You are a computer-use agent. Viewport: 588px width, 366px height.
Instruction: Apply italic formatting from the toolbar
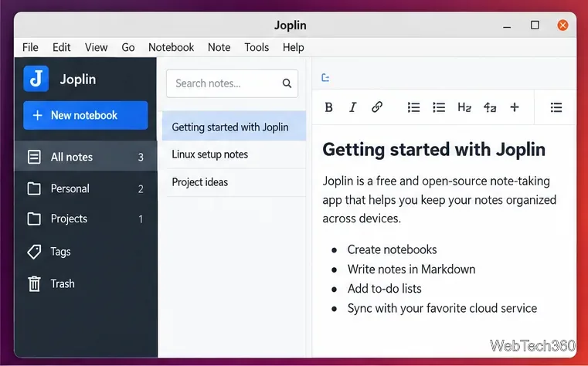(x=352, y=107)
